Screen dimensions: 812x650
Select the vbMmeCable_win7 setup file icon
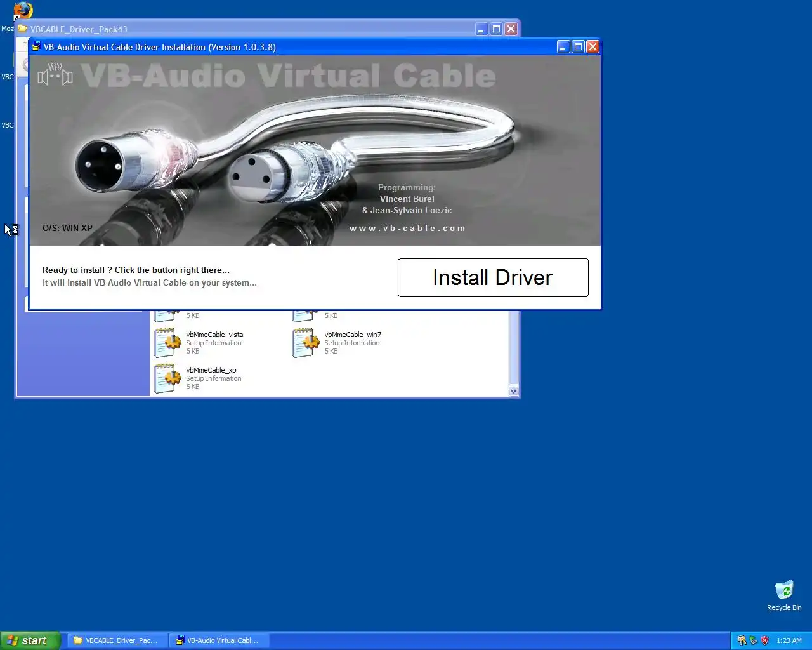tap(306, 343)
